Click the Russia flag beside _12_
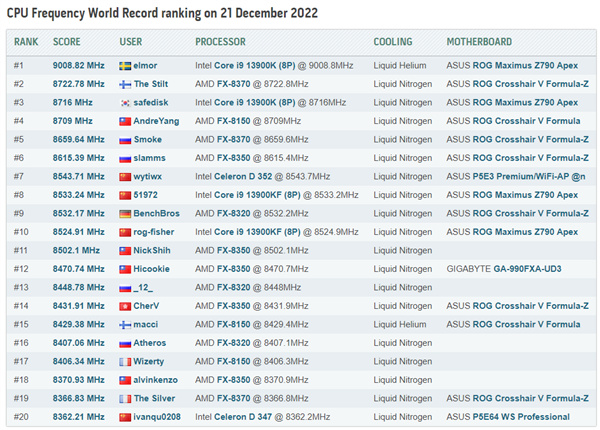This screenshot has width=600, height=430. pos(125,288)
